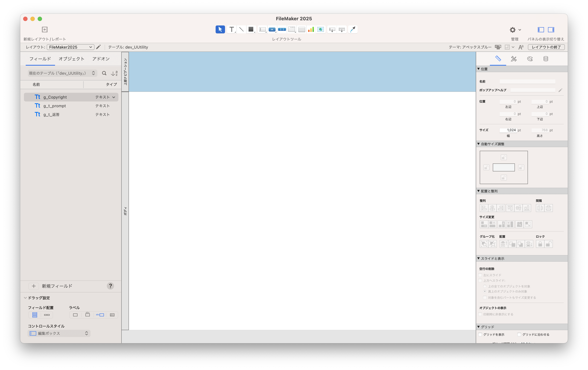Switch to the オブジェクト tab
The width and height of the screenshot is (588, 370).
coord(72,59)
